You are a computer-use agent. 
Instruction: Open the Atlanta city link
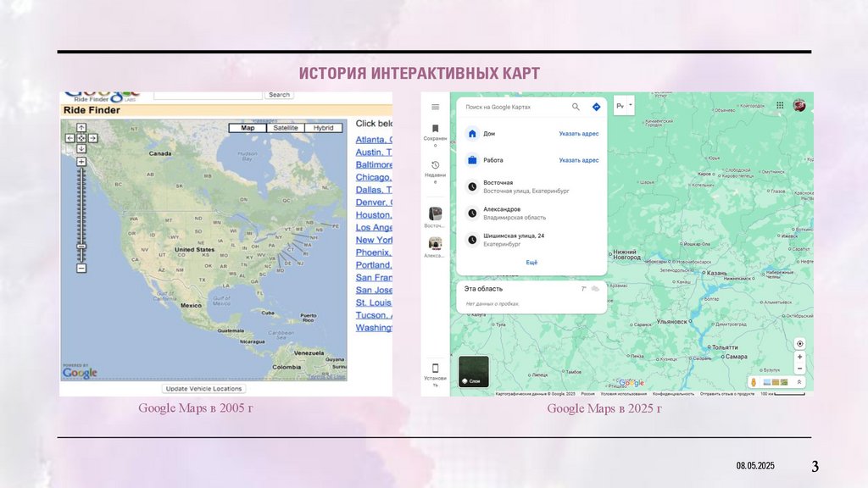374,140
